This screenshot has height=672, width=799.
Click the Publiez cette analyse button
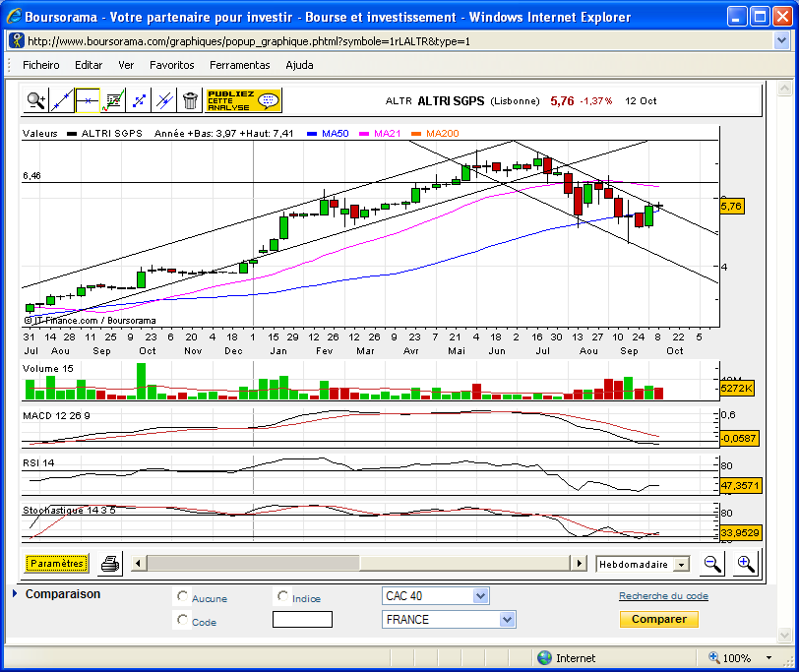[243, 100]
